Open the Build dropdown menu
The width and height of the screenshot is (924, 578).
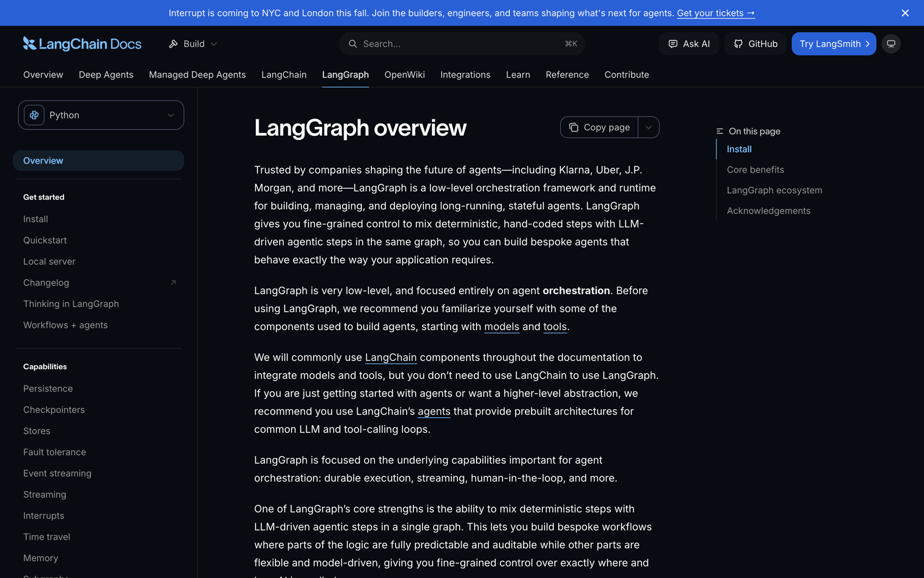pyautogui.click(x=193, y=44)
